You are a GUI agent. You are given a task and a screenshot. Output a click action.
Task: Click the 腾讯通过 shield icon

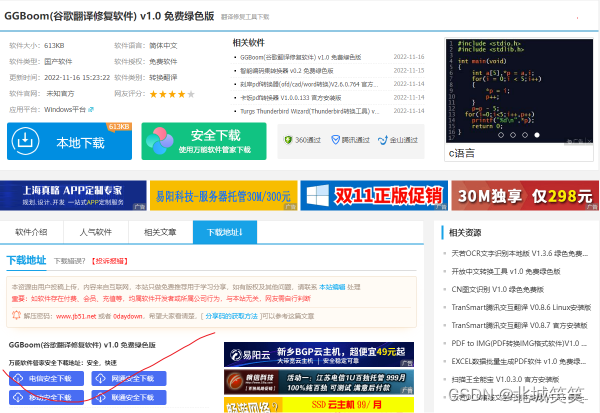[x=335, y=140]
